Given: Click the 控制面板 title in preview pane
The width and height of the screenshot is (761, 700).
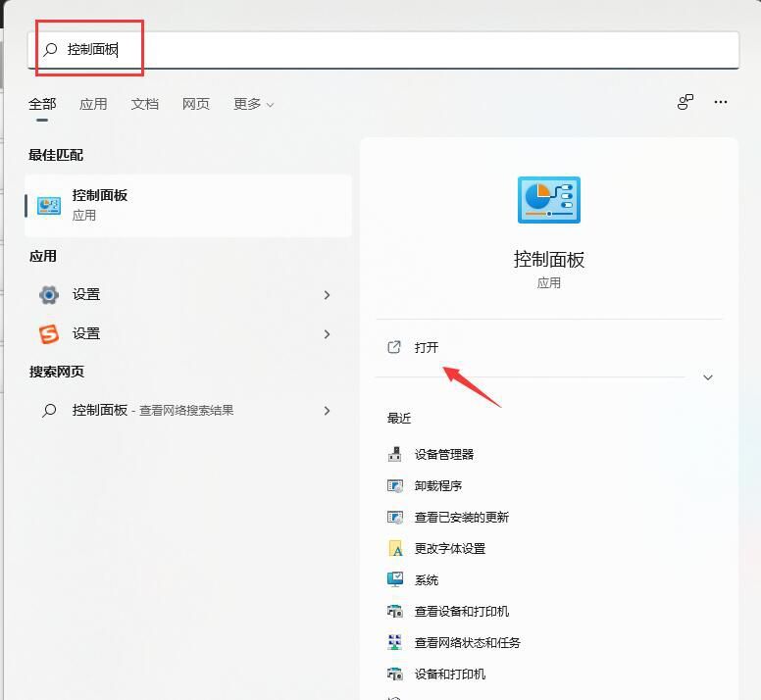Looking at the screenshot, I should (x=549, y=260).
